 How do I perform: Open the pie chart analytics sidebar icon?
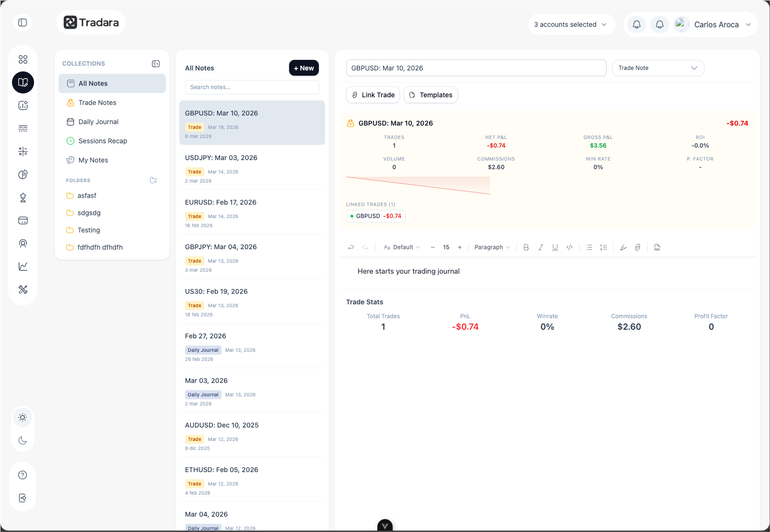[23, 174]
